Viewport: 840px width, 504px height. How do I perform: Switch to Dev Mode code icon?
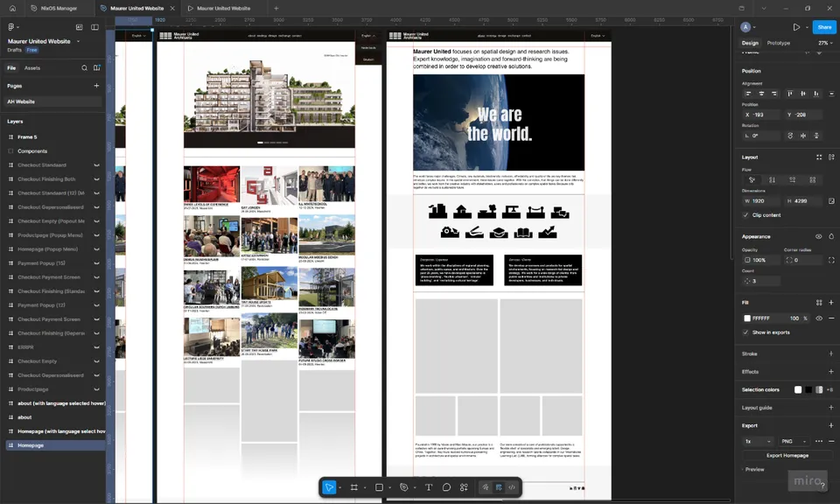coord(512,487)
